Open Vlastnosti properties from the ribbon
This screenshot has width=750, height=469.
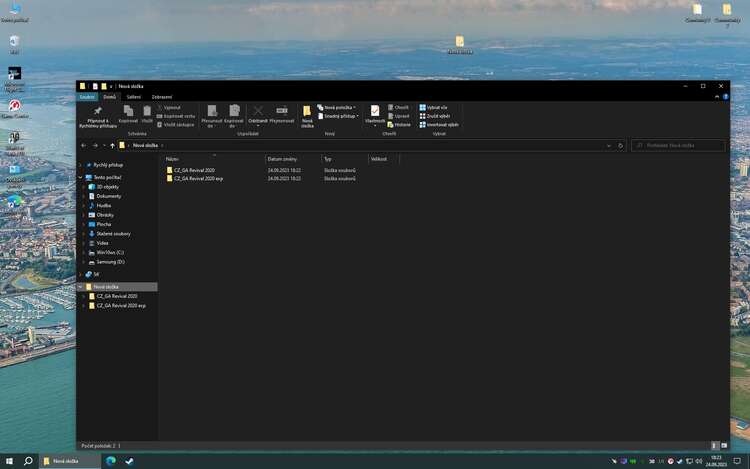(375, 115)
